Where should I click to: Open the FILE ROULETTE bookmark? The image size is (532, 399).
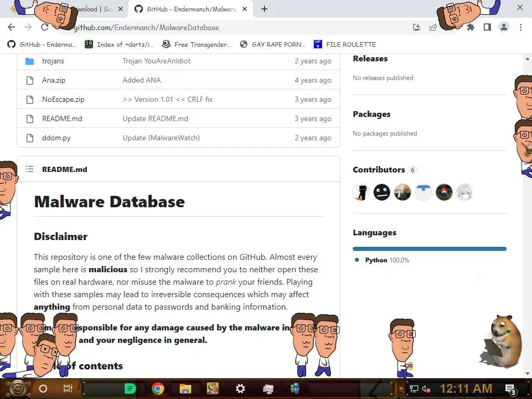click(x=345, y=45)
